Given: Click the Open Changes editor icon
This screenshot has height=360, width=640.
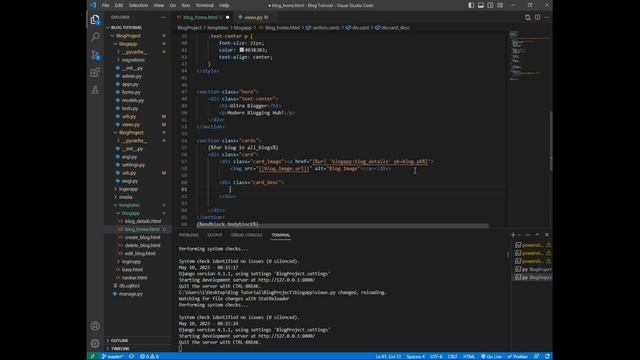Looking at the screenshot, I should [528, 17].
